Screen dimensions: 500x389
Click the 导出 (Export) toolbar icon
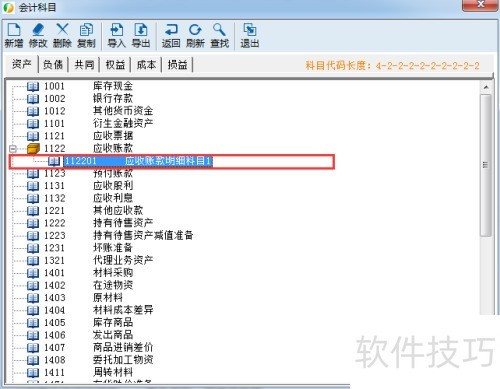pos(141,35)
